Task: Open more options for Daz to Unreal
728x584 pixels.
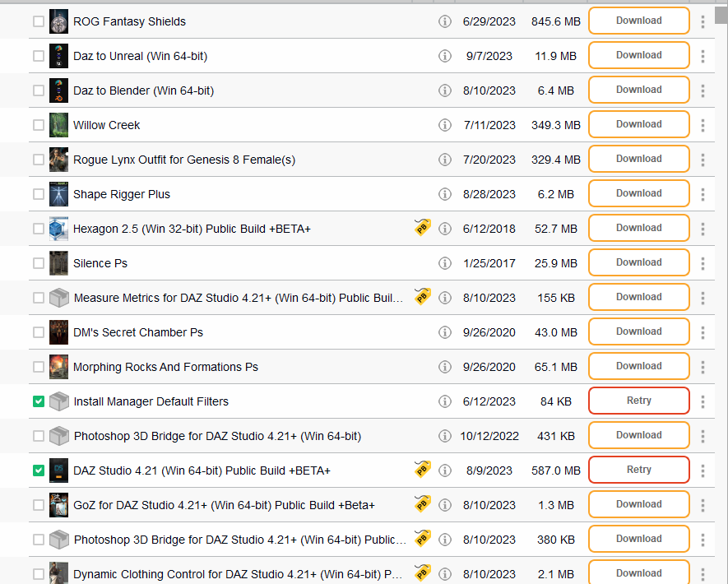Action: (x=702, y=56)
